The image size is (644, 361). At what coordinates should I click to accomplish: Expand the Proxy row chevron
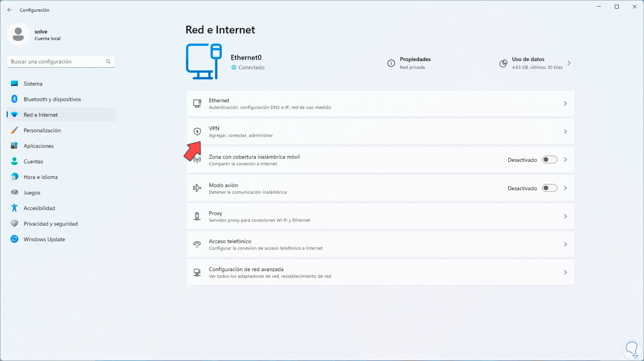pos(565,216)
